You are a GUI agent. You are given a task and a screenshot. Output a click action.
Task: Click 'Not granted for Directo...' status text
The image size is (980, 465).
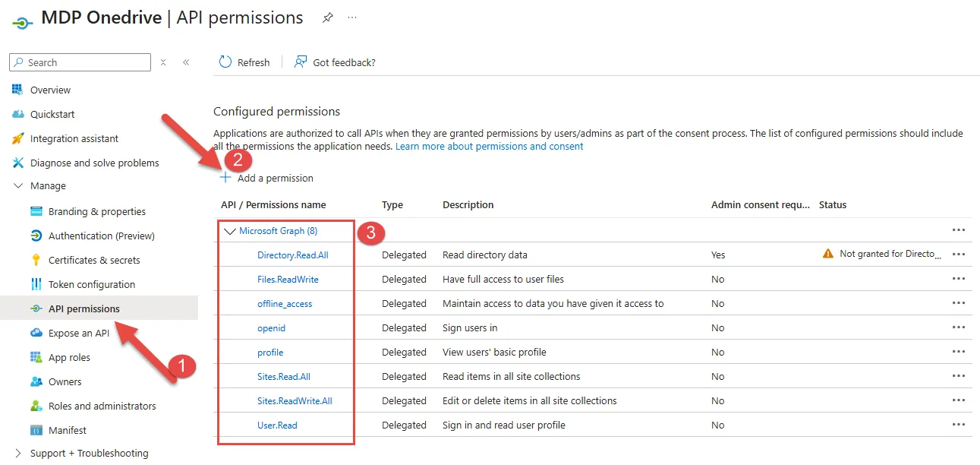pos(890,254)
